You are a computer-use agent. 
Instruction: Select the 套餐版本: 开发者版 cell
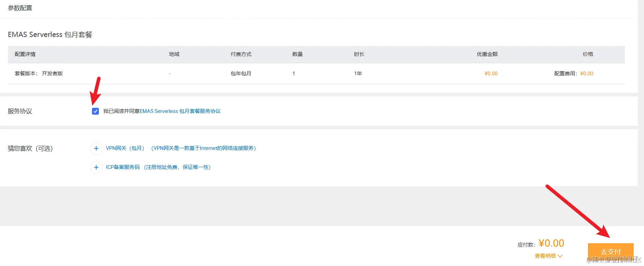[39, 74]
